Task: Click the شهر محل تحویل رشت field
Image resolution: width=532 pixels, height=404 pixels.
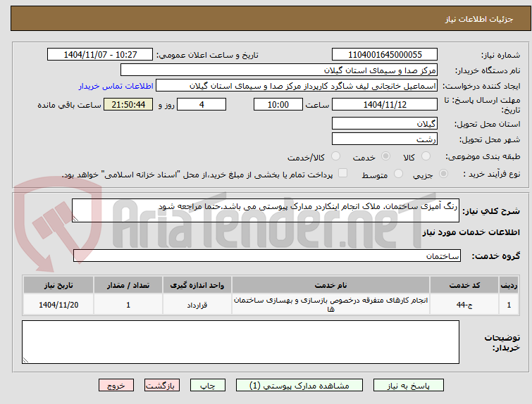Action: pos(385,139)
